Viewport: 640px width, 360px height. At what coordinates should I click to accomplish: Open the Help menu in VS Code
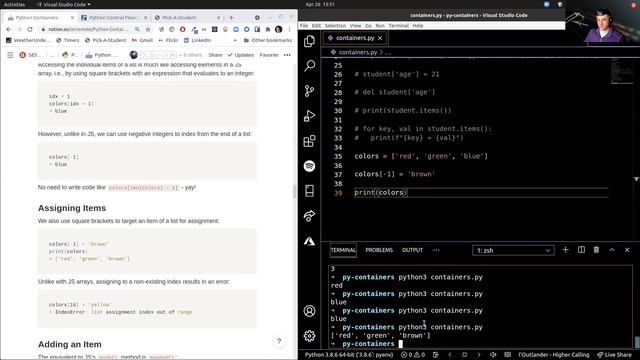[418, 25]
